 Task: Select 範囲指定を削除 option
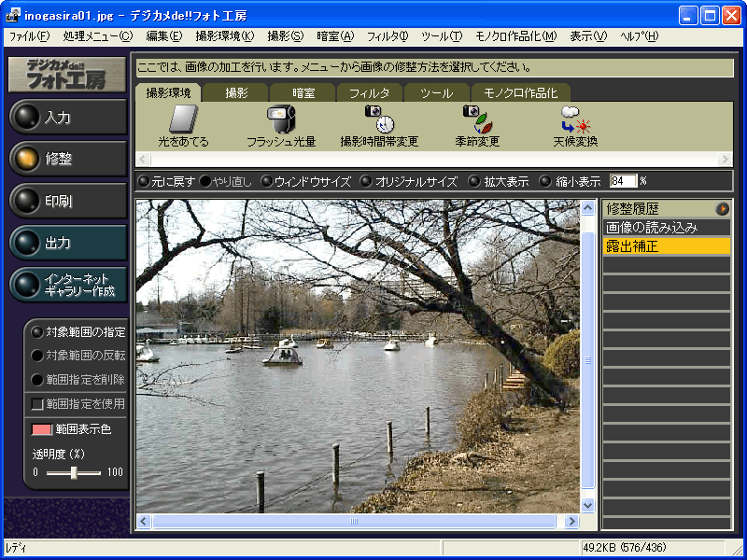coord(78,380)
